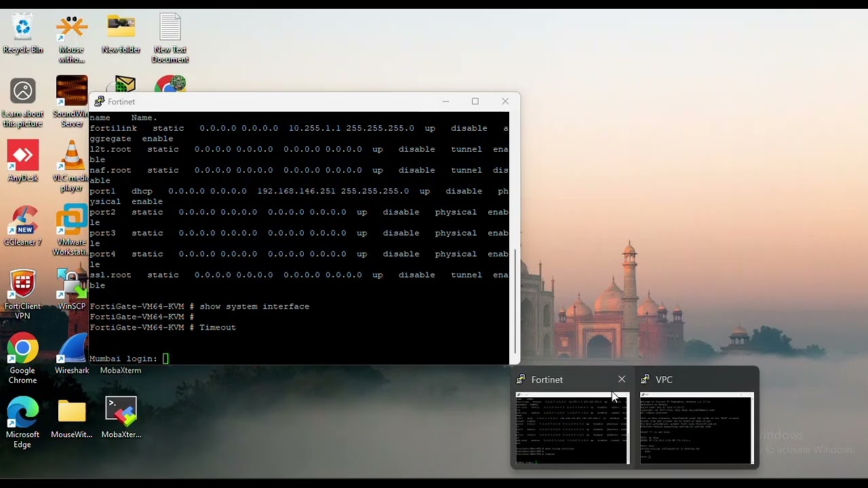The width and height of the screenshot is (868, 488).
Task: Minimize the Fortinet terminal window
Action: 446,102
